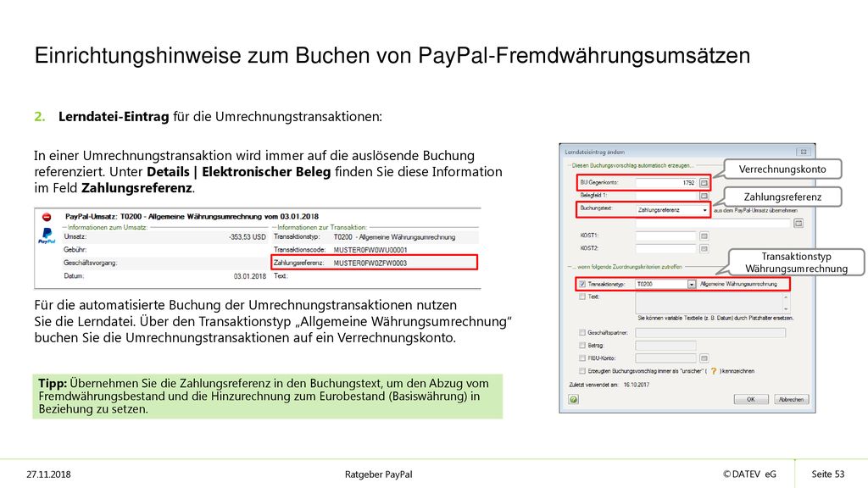Click into the KOST2 input field
The image size is (868, 488).
point(666,248)
